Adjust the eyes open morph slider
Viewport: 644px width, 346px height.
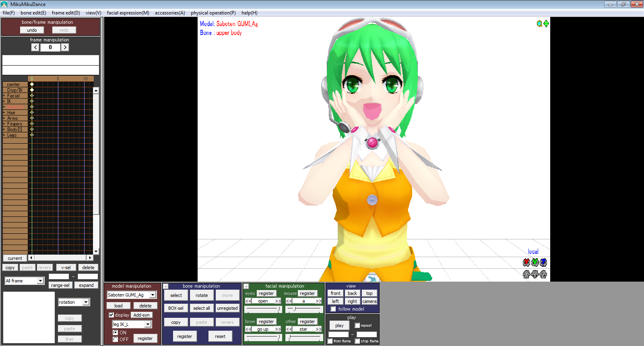263,309
